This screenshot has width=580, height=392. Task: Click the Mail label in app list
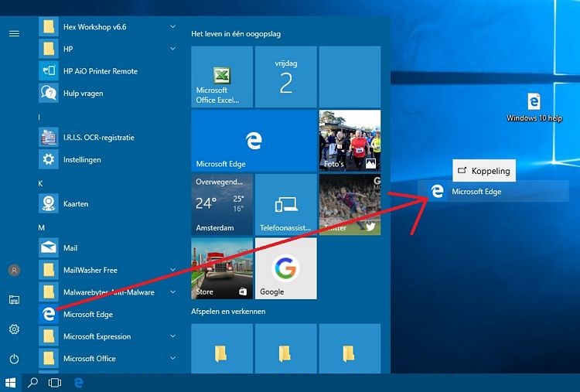[x=70, y=248]
